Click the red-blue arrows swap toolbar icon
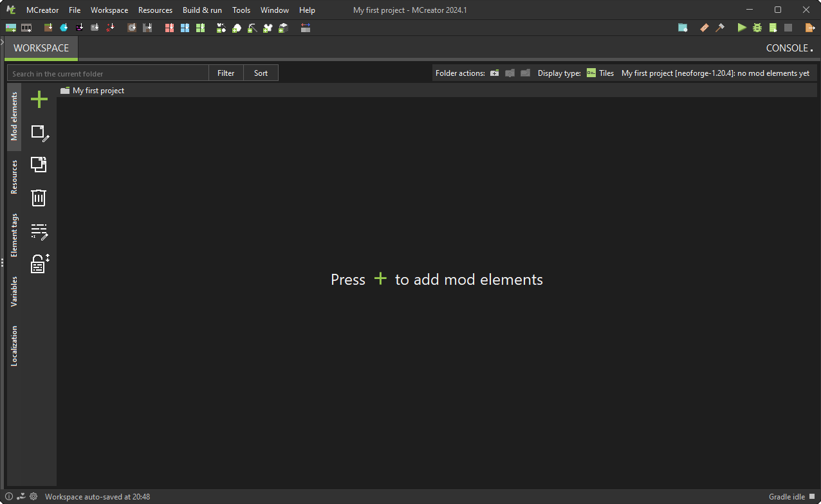 click(x=305, y=28)
